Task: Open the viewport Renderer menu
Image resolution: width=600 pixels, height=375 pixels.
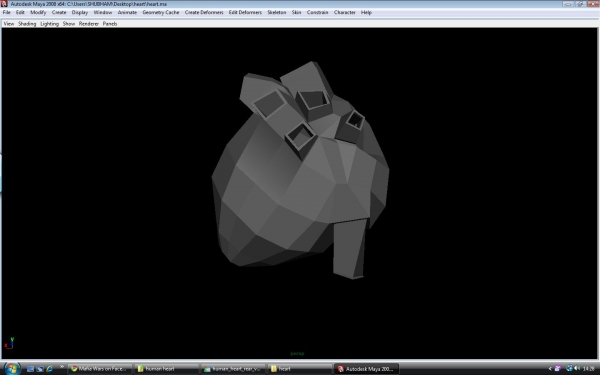Action: click(89, 24)
